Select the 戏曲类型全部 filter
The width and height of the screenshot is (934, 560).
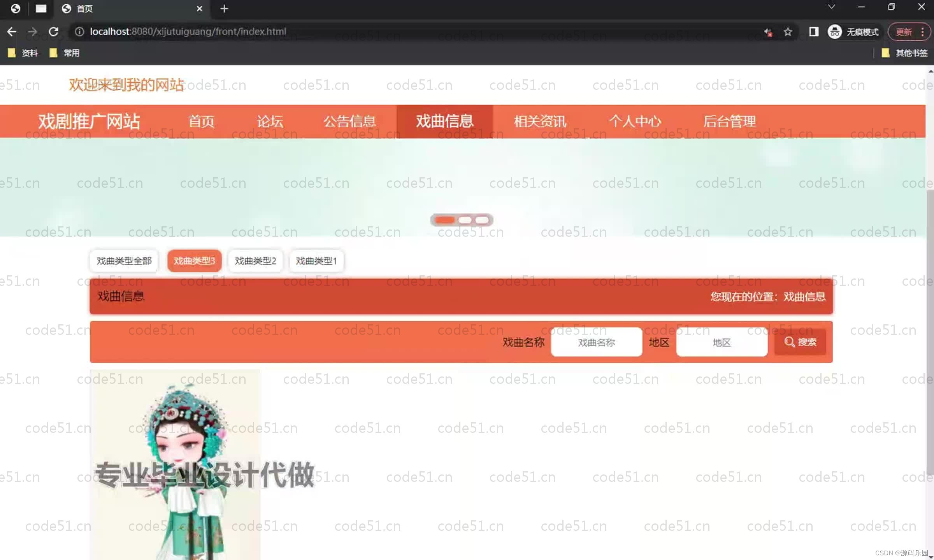tap(124, 261)
